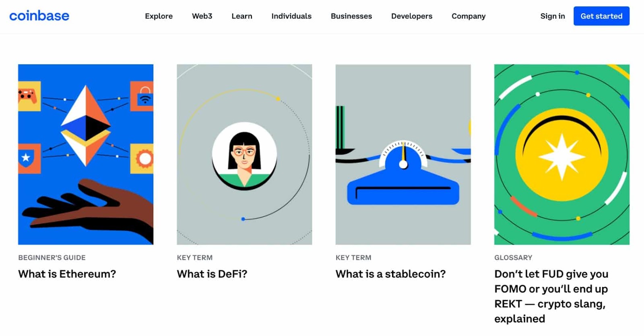The height and width of the screenshot is (336, 644).
Task: Go to the Developers section
Action: 411,16
